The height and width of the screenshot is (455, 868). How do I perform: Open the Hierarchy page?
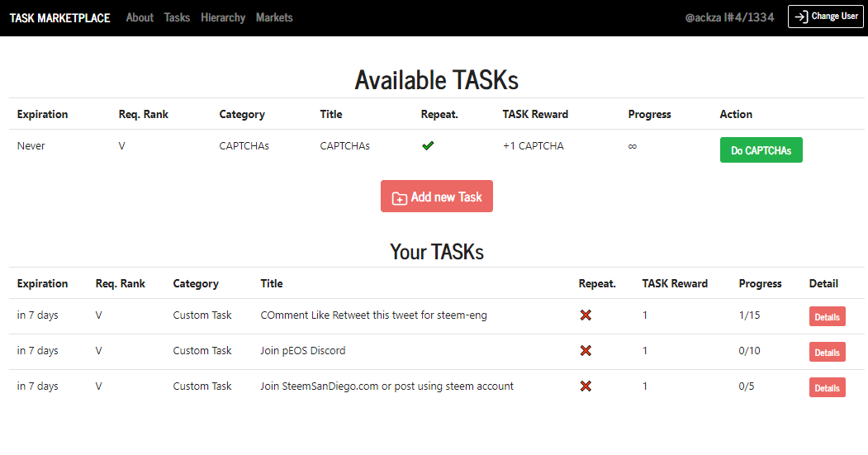pos(222,17)
